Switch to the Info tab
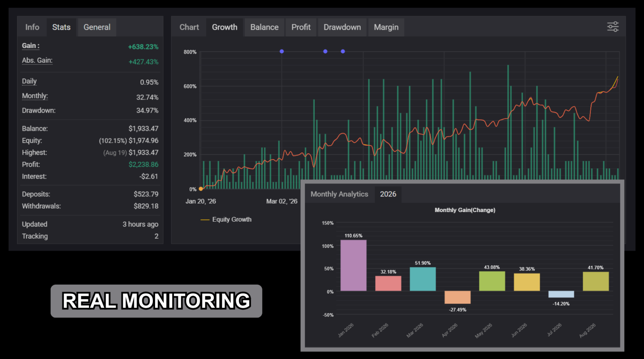 pos(32,27)
